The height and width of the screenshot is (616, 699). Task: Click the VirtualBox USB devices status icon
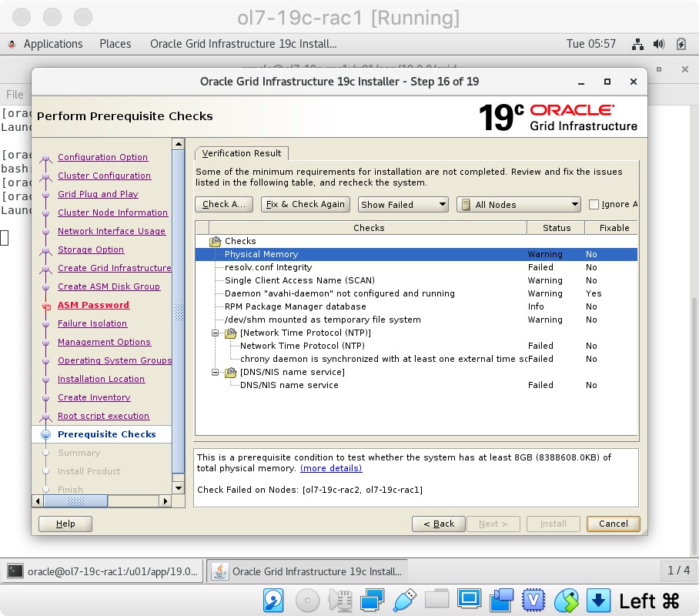[405, 601]
